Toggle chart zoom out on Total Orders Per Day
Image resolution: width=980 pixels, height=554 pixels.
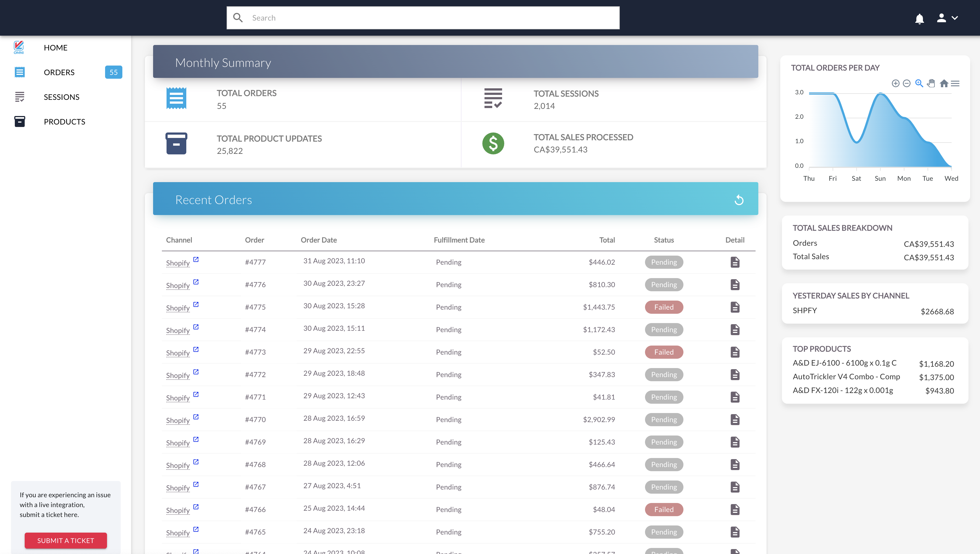[906, 83]
